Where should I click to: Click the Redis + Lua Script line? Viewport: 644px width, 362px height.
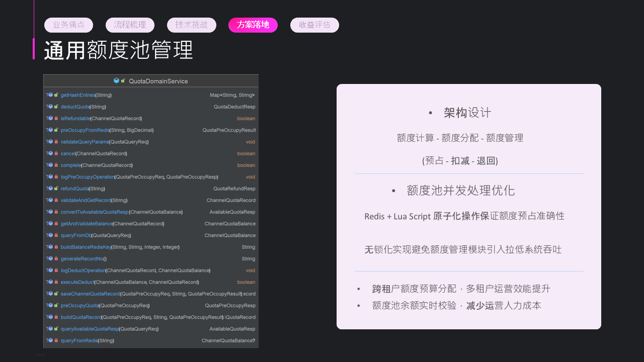click(464, 216)
